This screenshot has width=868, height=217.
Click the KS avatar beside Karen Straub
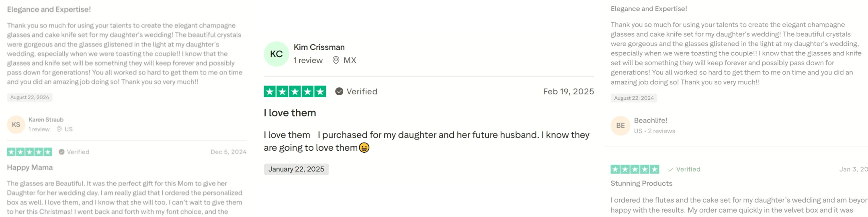click(x=16, y=125)
